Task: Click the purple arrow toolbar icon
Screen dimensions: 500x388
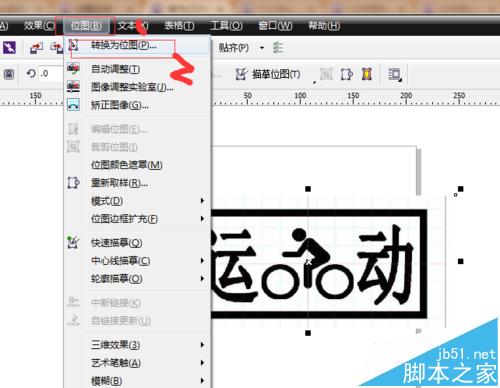Action: (9, 48)
